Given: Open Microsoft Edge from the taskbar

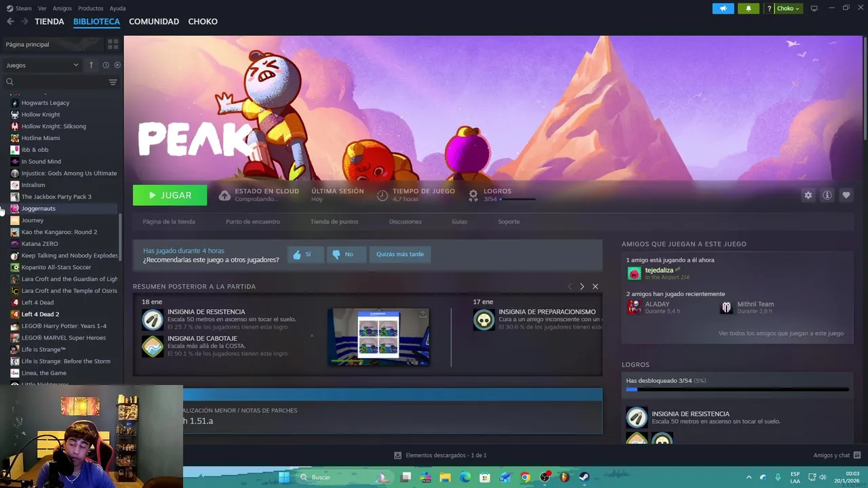Looking at the screenshot, I should click(x=465, y=477).
